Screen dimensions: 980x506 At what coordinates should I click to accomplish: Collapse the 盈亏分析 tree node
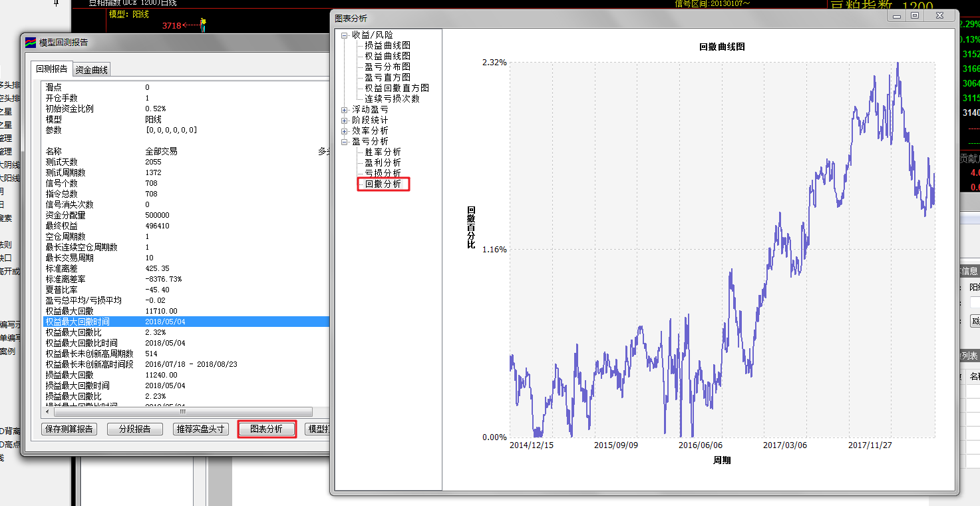coord(344,142)
